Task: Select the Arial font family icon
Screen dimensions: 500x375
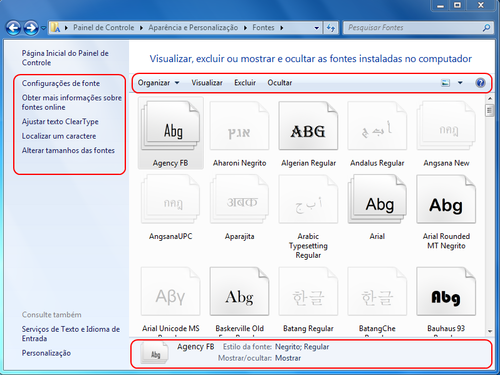Action: [377, 199]
